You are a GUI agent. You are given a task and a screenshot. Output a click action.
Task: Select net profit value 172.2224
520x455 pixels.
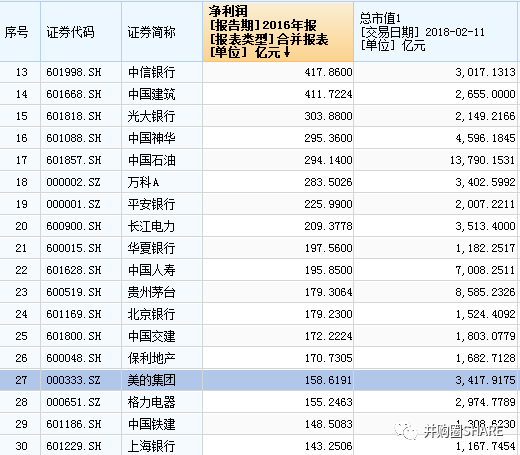278,336
